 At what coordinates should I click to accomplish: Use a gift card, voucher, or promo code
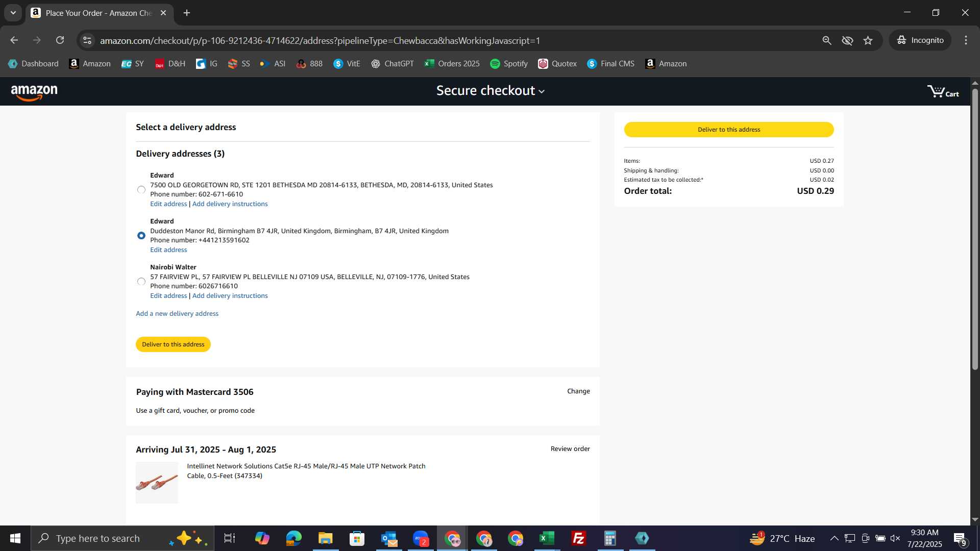195,411
